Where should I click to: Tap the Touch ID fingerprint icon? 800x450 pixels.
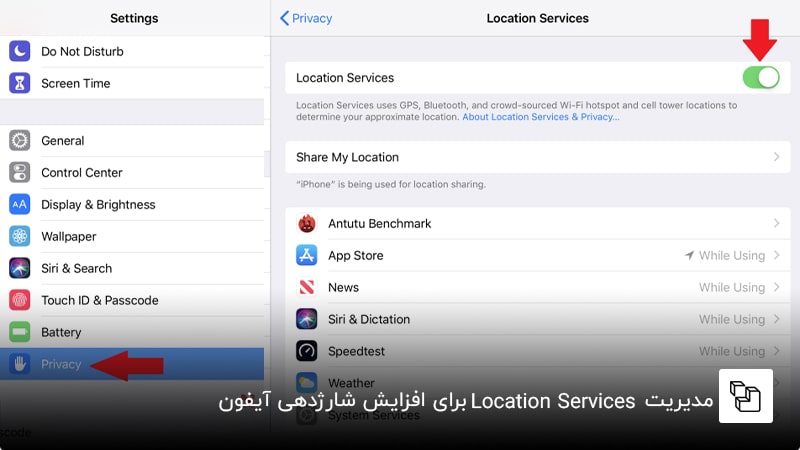pos(19,300)
